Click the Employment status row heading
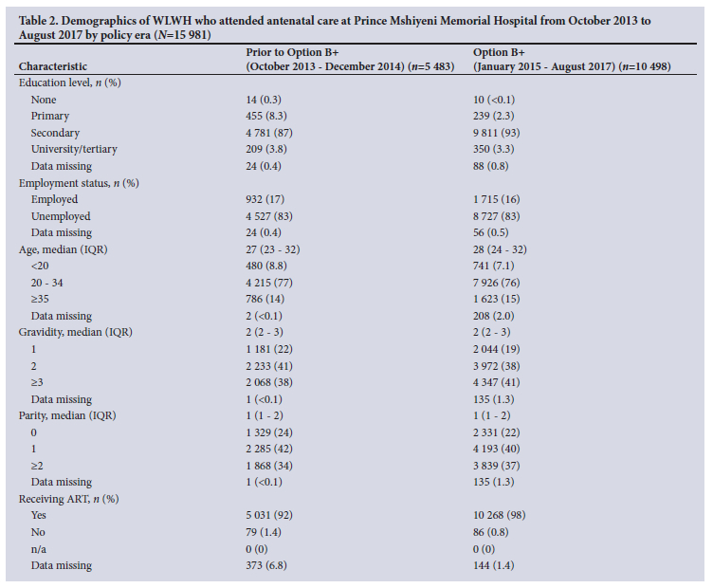 [79, 182]
